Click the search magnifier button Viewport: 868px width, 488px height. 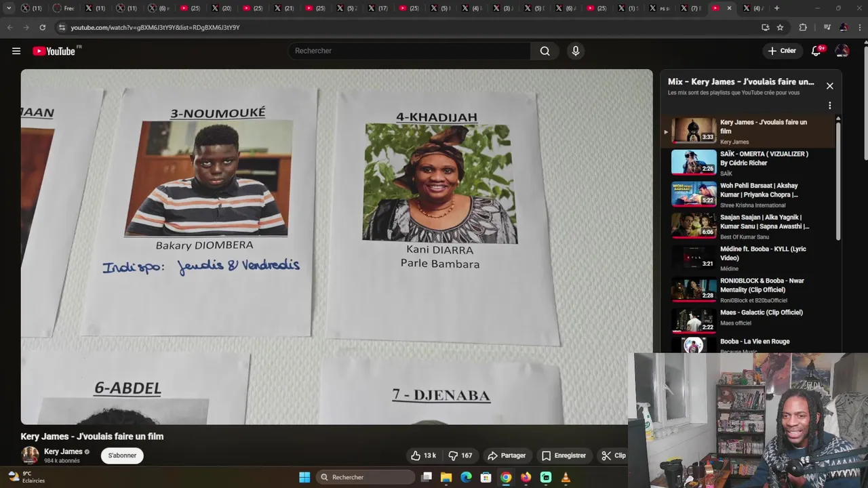click(x=545, y=51)
